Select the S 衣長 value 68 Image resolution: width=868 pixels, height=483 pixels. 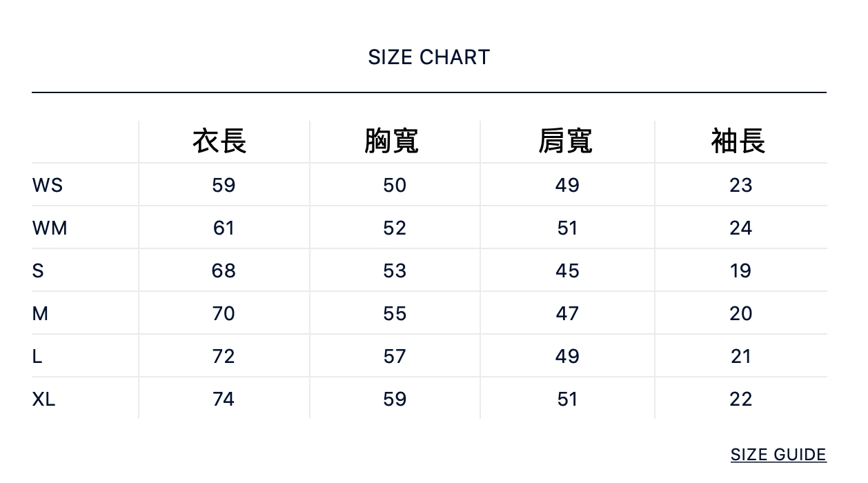(224, 270)
